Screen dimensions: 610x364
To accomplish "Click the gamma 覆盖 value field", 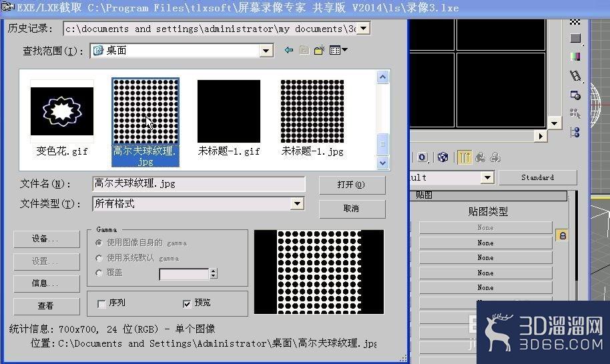I will pyautogui.click(x=184, y=274).
